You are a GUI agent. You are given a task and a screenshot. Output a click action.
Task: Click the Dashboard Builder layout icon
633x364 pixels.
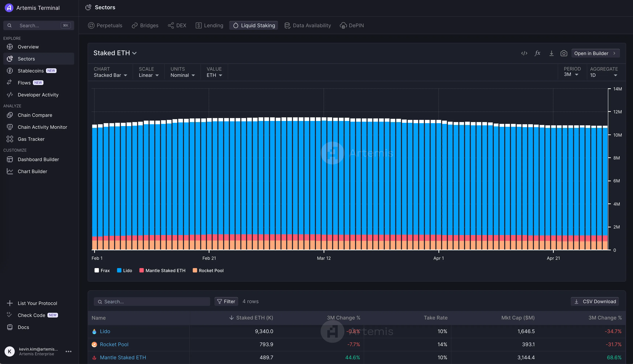coord(10,159)
